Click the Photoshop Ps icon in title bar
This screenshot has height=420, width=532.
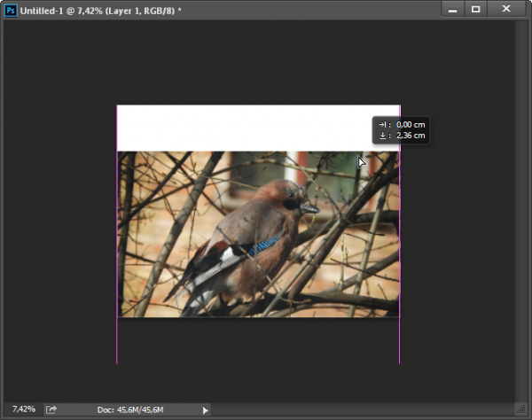(x=11, y=9)
